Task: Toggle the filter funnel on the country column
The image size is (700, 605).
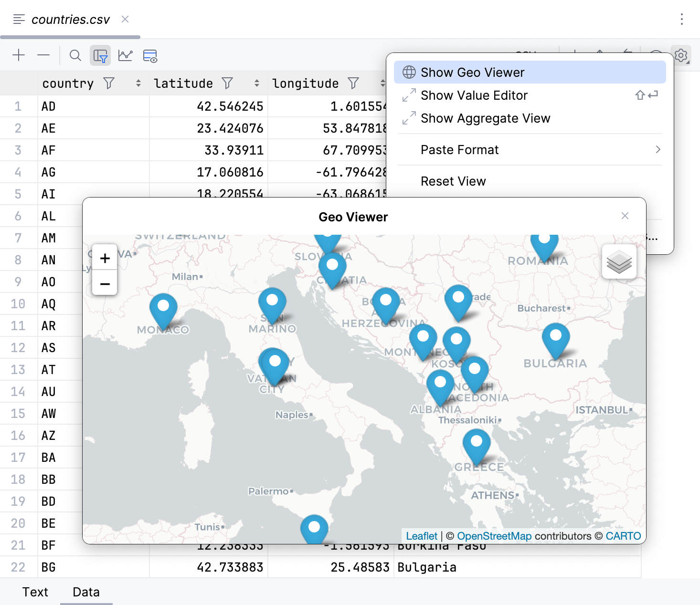Action: tap(108, 83)
